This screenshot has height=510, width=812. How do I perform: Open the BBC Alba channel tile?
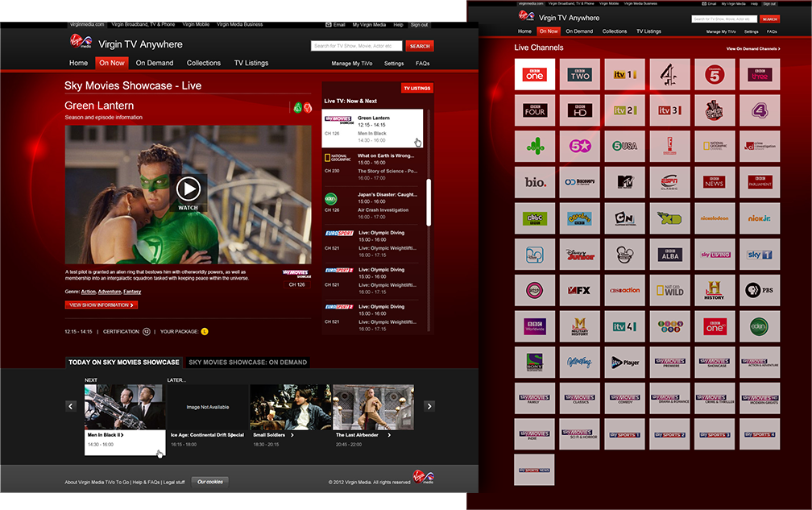tap(669, 255)
